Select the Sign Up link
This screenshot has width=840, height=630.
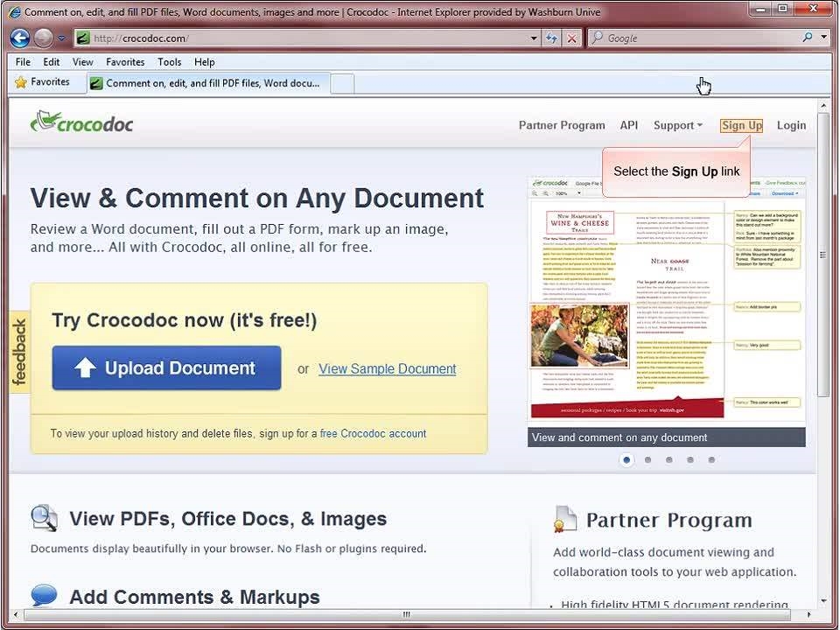[741, 125]
